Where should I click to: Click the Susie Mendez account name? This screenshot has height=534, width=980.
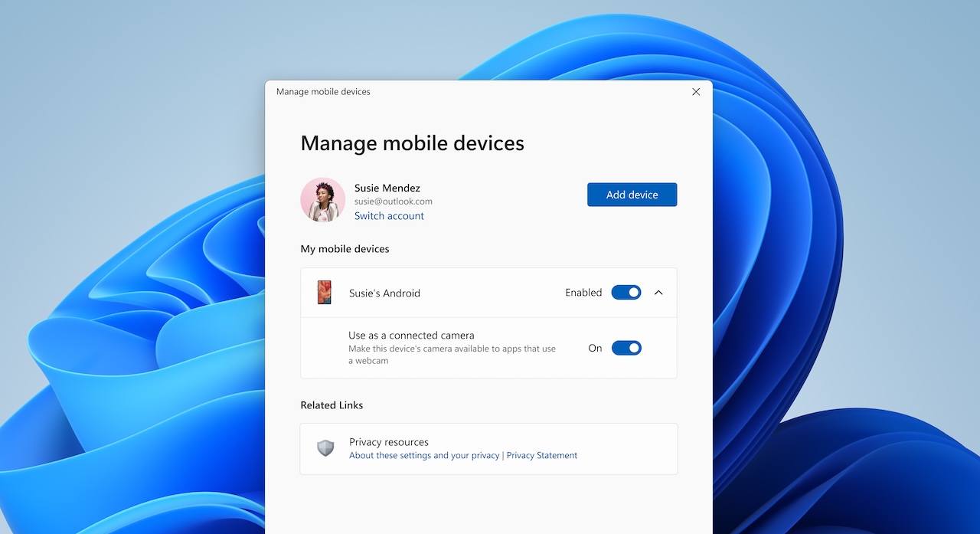(x=387, y=188)
